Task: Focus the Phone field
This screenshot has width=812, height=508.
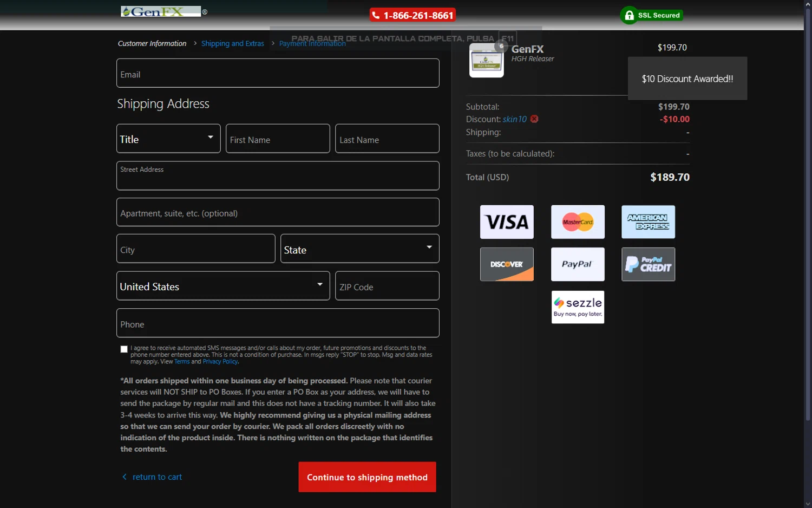Action: pos(278,323)
